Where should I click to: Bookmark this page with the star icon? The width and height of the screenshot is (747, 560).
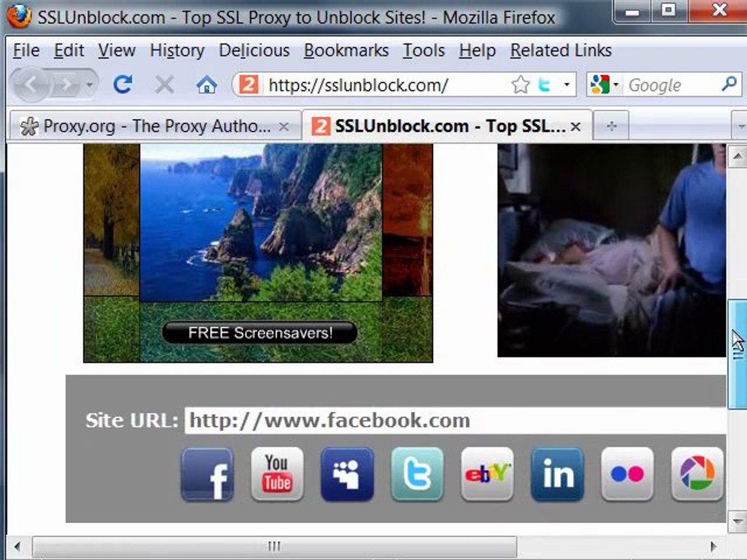(x=520, y=84)
